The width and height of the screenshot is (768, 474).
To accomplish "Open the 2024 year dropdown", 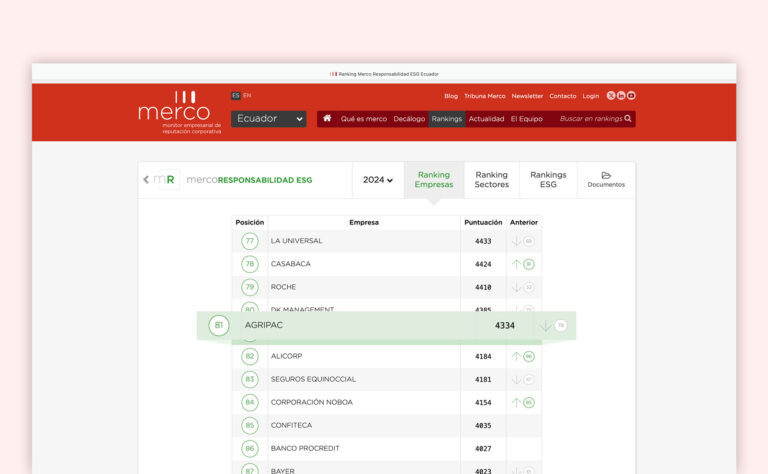I will coord(377,180).
